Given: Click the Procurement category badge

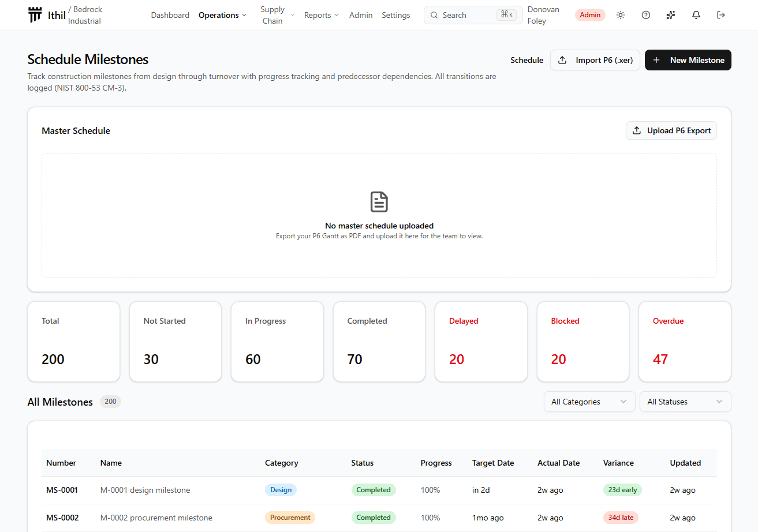Looking at the screenshot, I should pos(290,518).
